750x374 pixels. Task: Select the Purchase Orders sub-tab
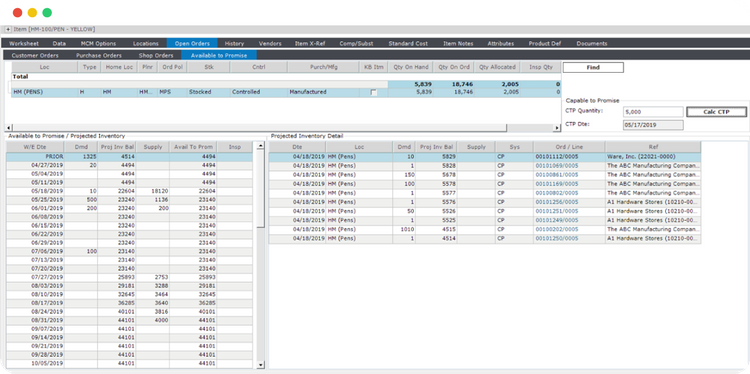tap(99, 55)
